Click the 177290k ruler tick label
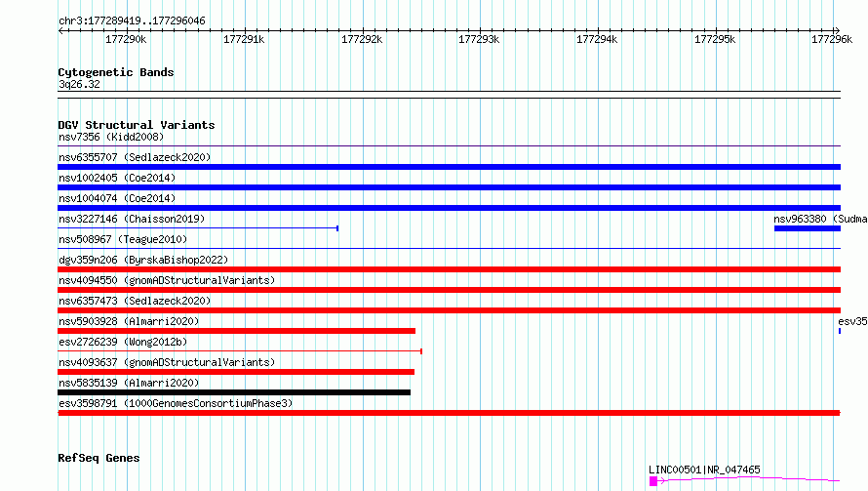The image size is (868, 491). click(x=126, y=39)
